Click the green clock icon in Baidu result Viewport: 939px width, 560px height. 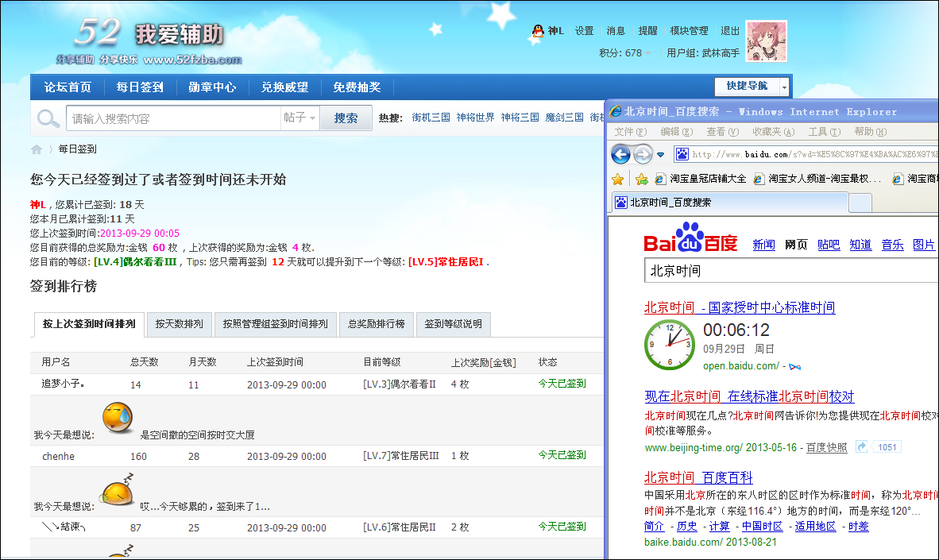[x=668, y=344]
